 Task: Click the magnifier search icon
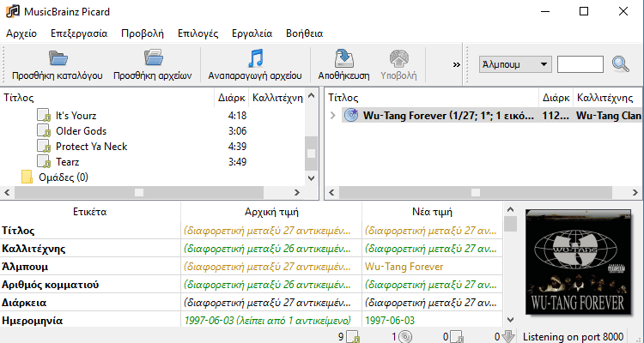[x=620, y=64]
